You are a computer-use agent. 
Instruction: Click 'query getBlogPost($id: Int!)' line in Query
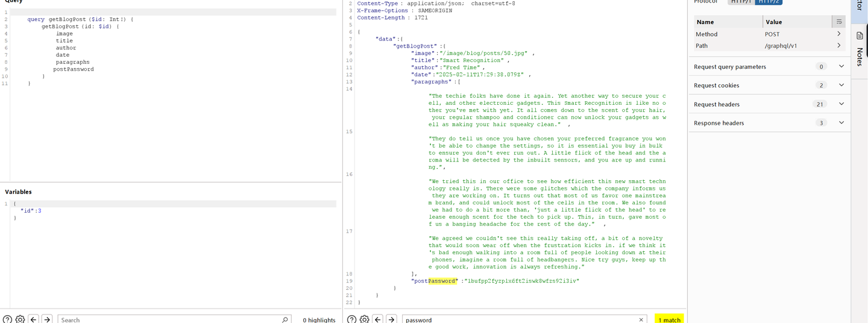pos(80,19)
